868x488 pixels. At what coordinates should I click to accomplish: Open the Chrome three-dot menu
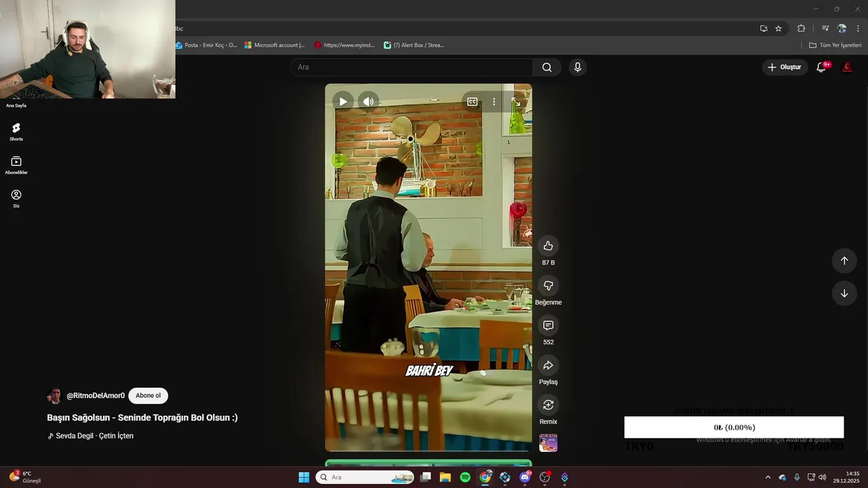click(x=859, y=28)
